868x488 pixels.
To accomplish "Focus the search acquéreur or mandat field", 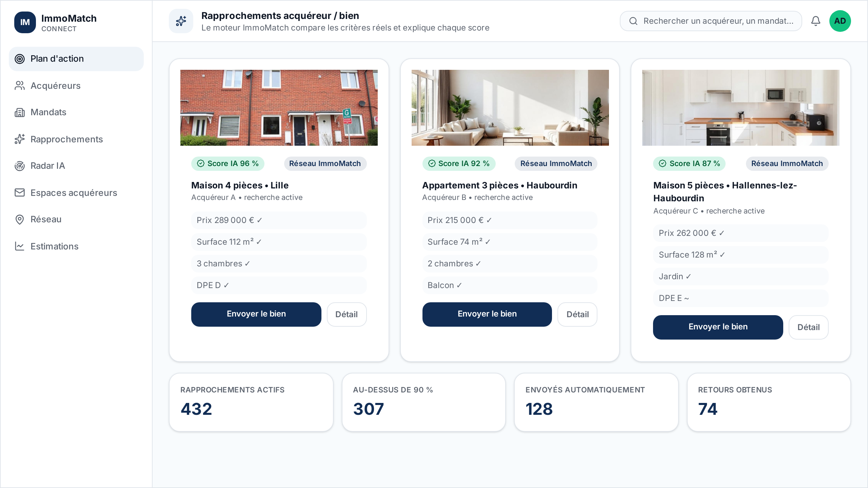I will pos(711,21).
